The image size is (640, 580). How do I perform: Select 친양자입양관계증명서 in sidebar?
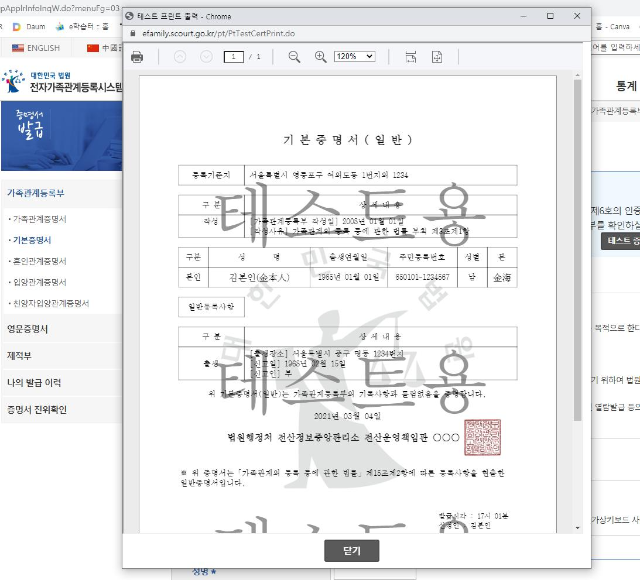51,303
